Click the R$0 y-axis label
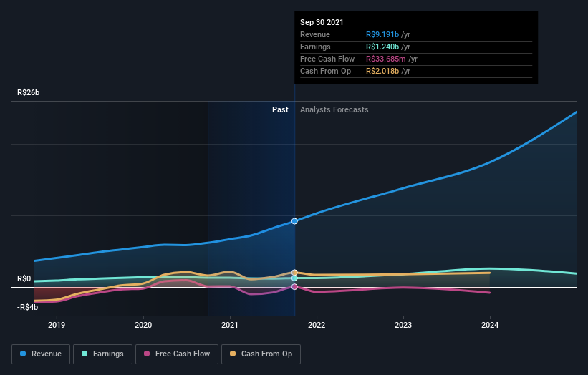This screenshot has width=588, height=375. click(x=24, y=278)
